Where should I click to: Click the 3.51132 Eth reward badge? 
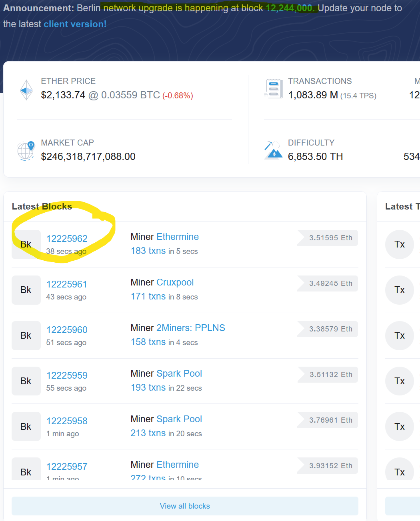coord(328,375)
